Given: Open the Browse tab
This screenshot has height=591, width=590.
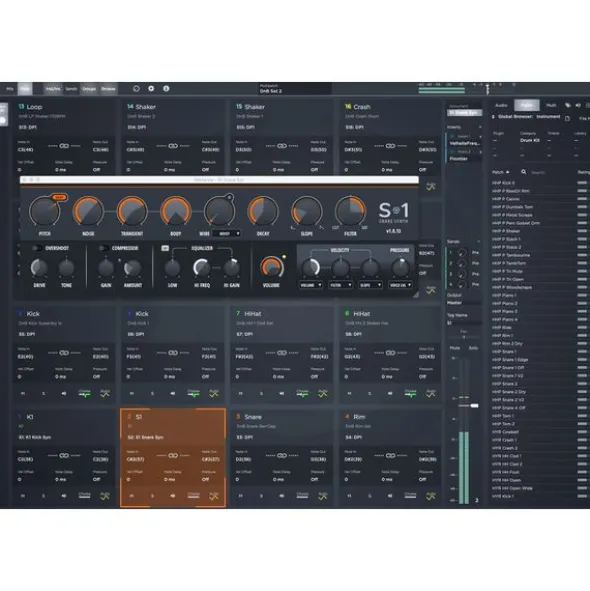Looking at the screenshot, I should tap(108, 89).
